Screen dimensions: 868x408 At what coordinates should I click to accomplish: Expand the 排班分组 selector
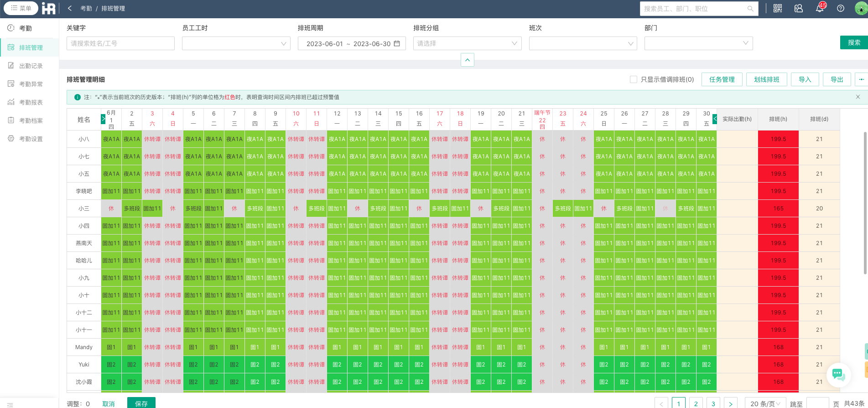(x=467, y=43)
